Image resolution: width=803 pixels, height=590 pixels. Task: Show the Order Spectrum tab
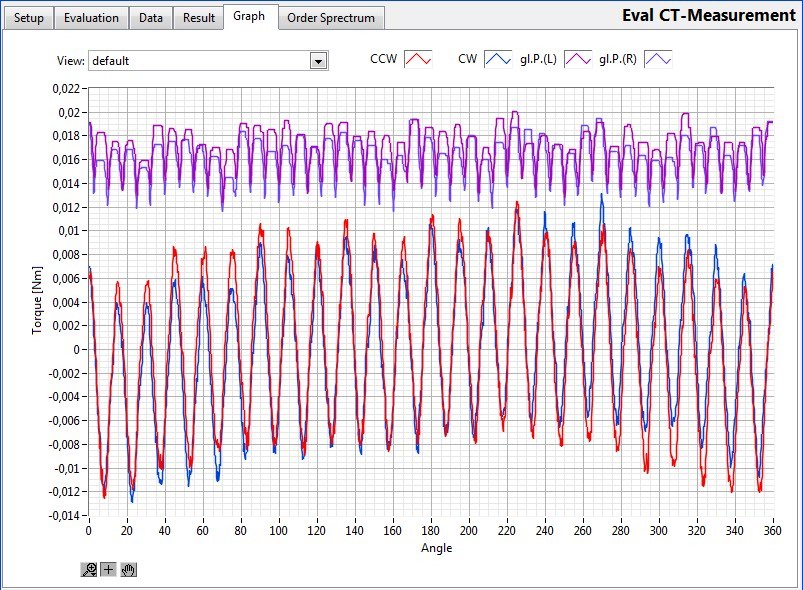[x=330, y=18]
